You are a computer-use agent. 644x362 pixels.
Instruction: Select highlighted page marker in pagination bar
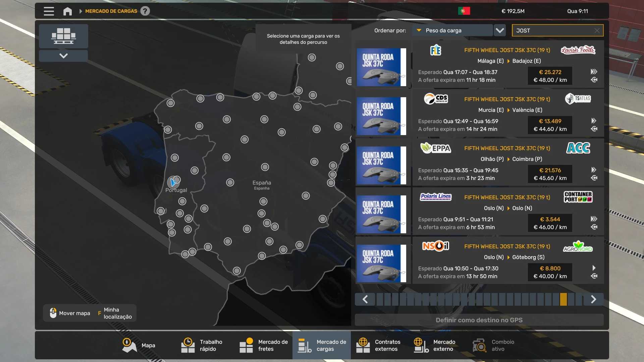coord(563,299)
